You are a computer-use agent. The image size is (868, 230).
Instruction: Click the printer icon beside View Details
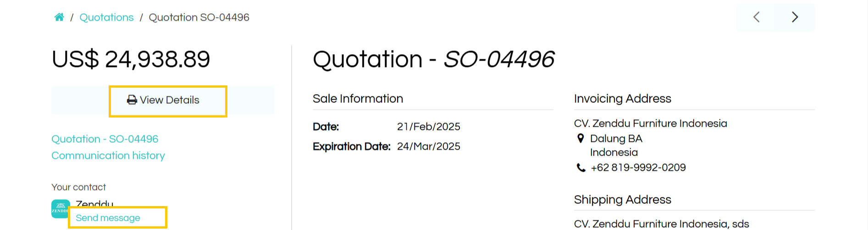click(132, 100)
